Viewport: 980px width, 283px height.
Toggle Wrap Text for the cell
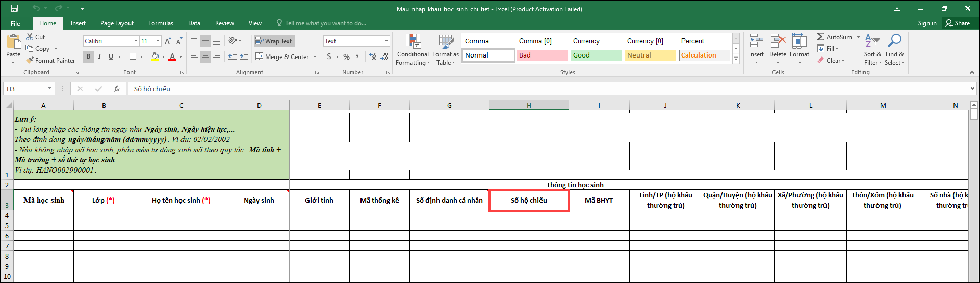274,41
